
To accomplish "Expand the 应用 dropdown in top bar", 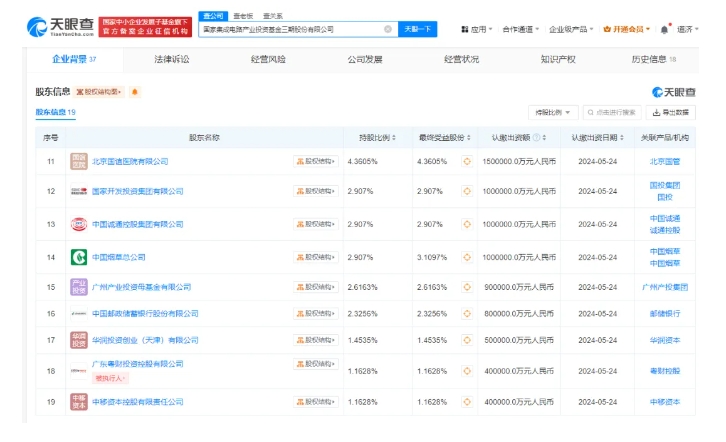I will point(477,30).
